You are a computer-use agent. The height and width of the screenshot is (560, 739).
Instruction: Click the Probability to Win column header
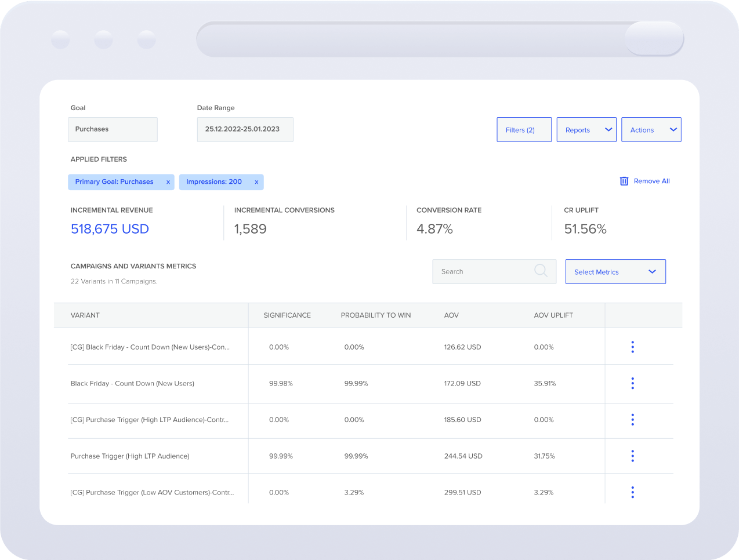(375, 315)
